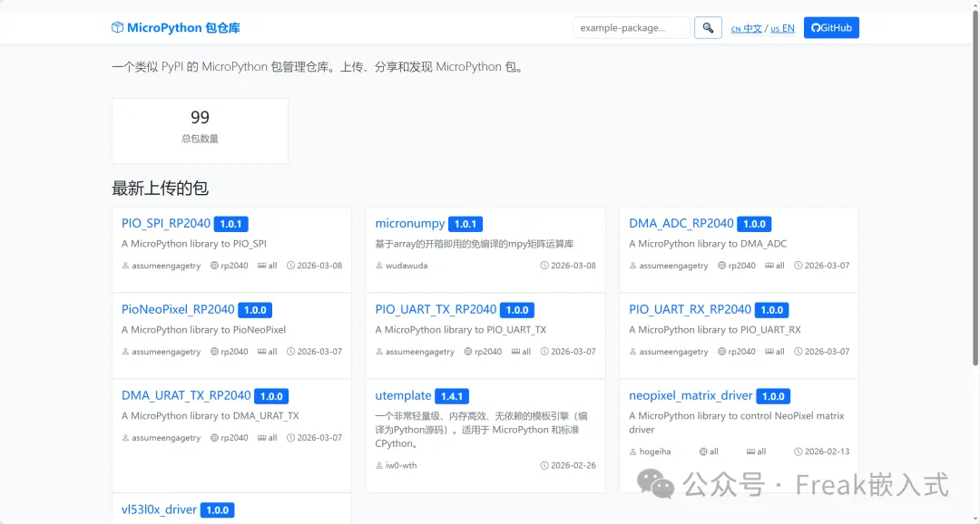The height and width of the screenshot is (524, 980).
Task: Click the author icon in PIO_UART_TX_RP2040 card
Action: tap(378, 352)
